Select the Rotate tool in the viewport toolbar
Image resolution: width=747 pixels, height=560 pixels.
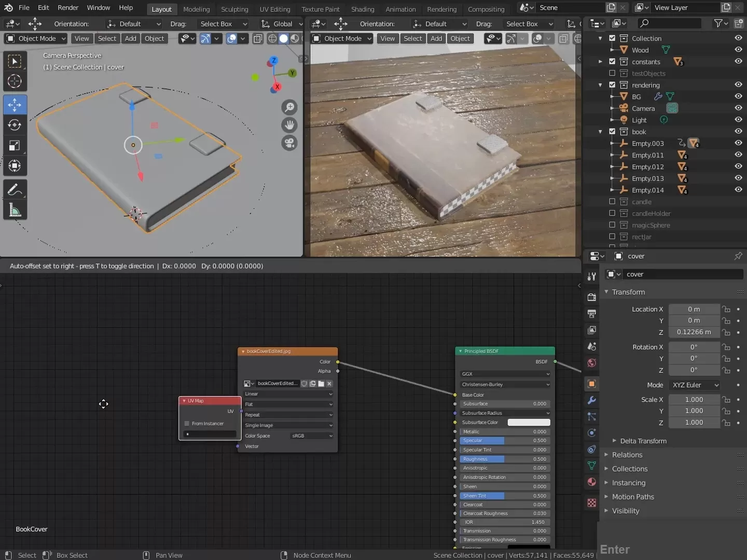pos(15,124)
